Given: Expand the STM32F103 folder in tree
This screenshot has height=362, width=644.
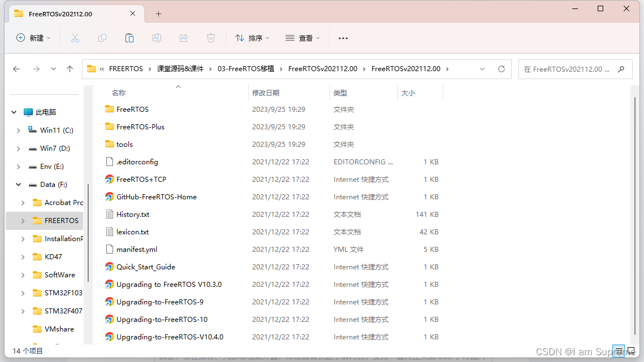Looking at the screenshot, I should 23,293.
